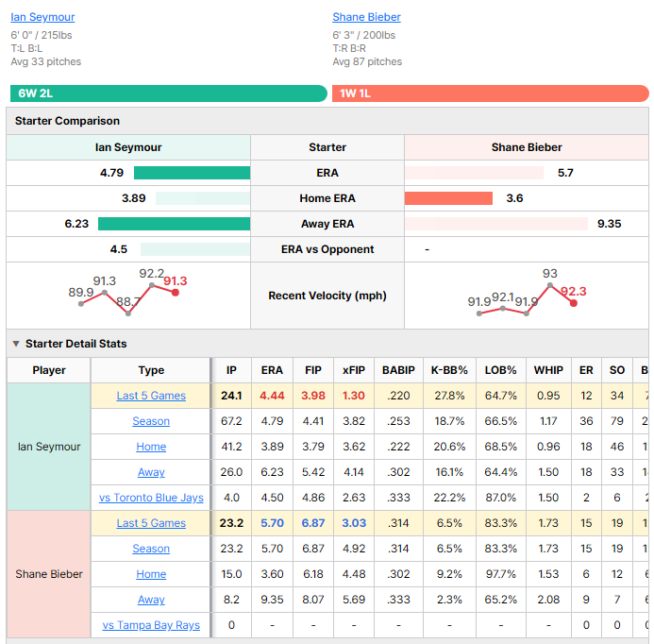Click the K-BB% column header

click(x=449, y=370)
